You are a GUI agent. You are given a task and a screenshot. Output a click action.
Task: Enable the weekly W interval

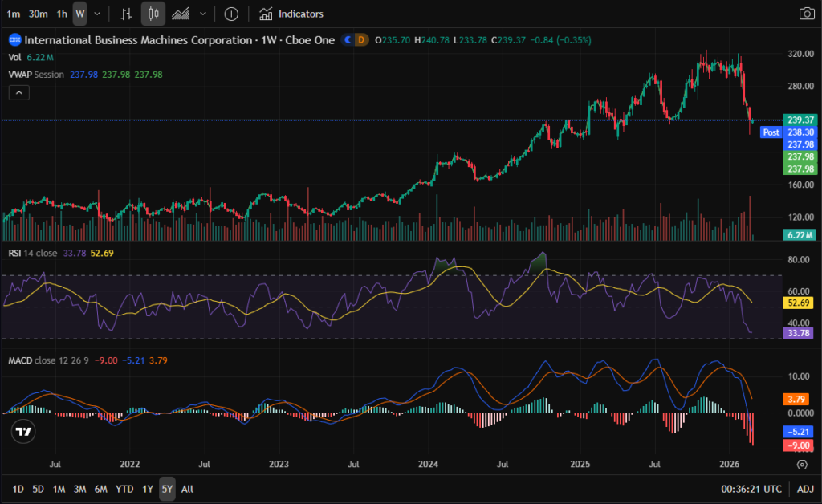tap(79, 14)
